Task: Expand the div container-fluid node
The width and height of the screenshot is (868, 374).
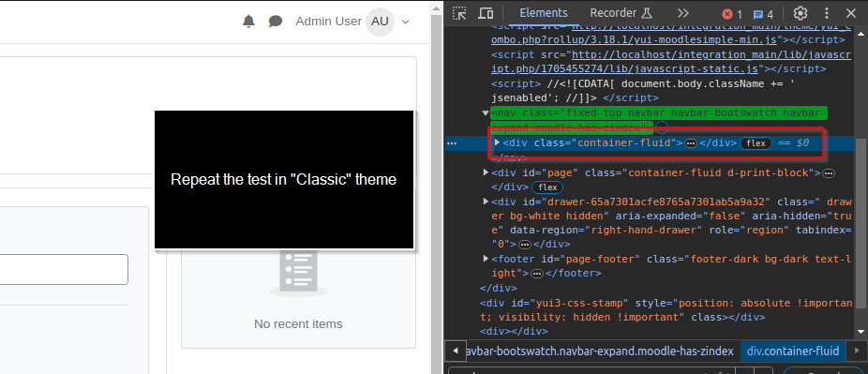Action: [497, 142]
